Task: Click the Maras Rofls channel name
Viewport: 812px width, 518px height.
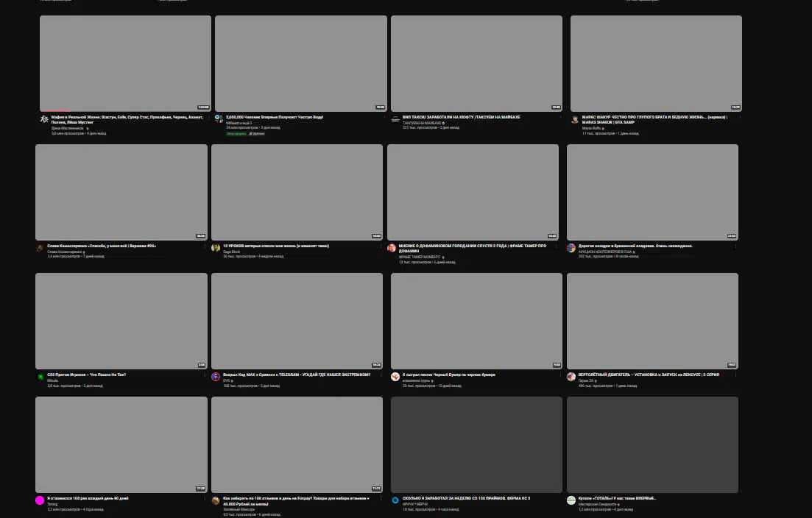Action: tap(591, 128)
